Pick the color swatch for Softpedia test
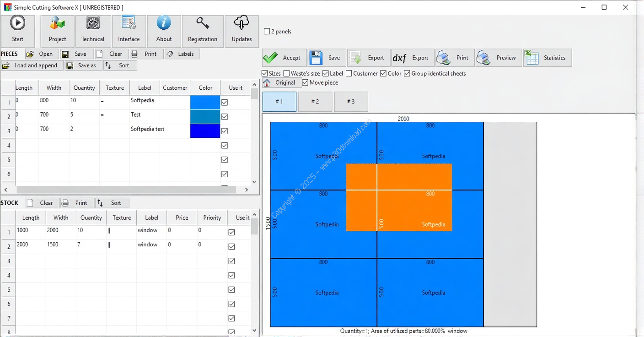This screenshot has height=337, width=644. point(205,131)
